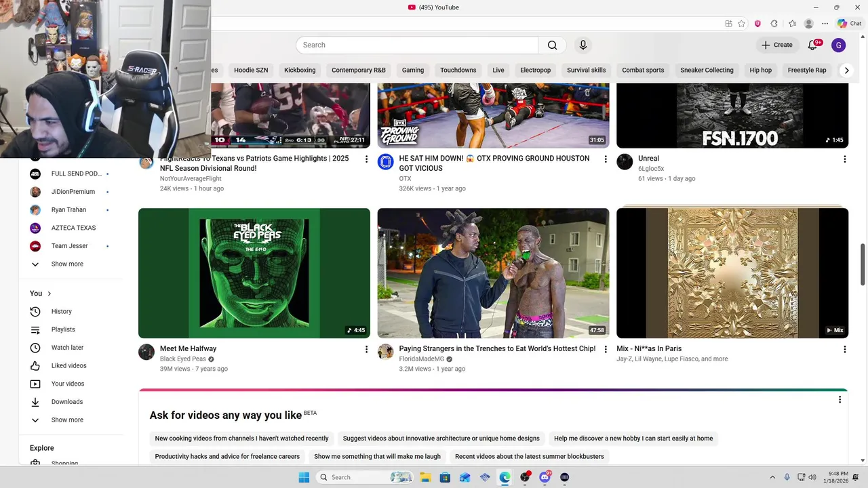Open Liked videos in sidebar
This screenshot has height=488, width=868.
pos(71,366)
